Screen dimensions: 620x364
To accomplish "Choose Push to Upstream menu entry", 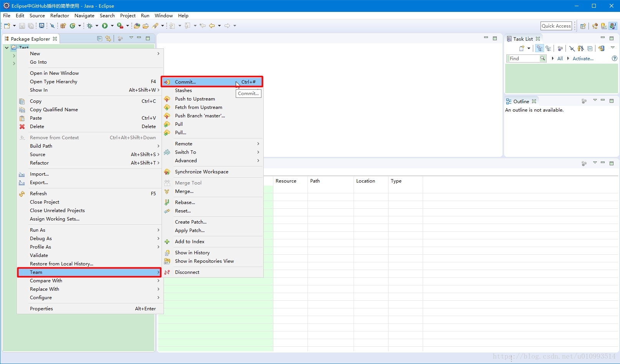I will tap(212, 99).
